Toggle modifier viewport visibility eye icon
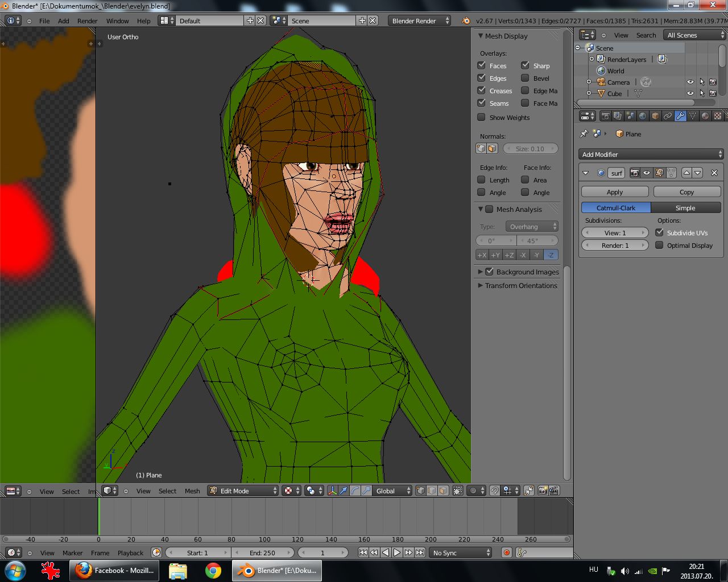 tap(647, 173)
